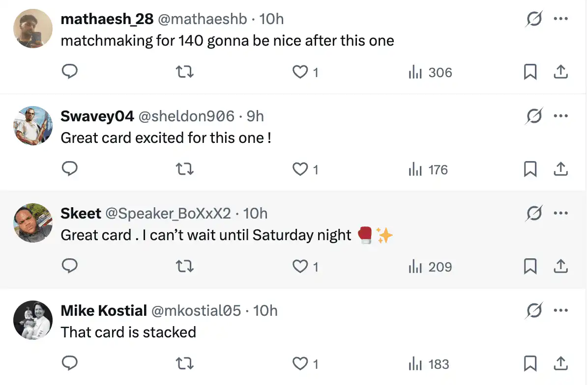Screen dimensions: 588x385
Task: Like Skeet's Saturday night tweet
Action: (299, 267)
